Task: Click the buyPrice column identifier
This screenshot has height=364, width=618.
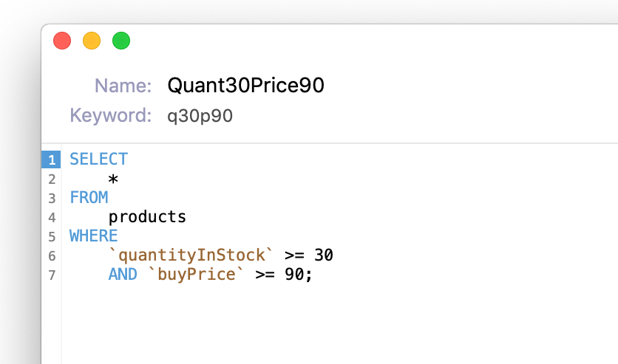Action: (196, 274)
